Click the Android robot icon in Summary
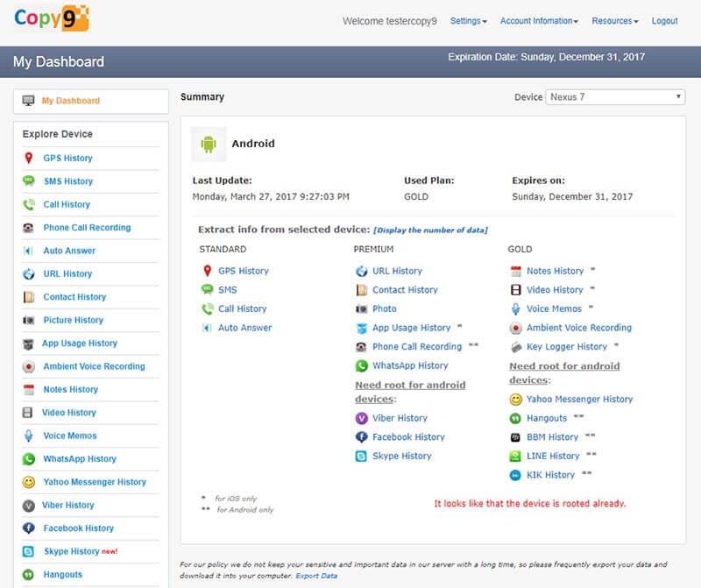Image resolution: width=701 pixels, height=588 pixels. 209,144
